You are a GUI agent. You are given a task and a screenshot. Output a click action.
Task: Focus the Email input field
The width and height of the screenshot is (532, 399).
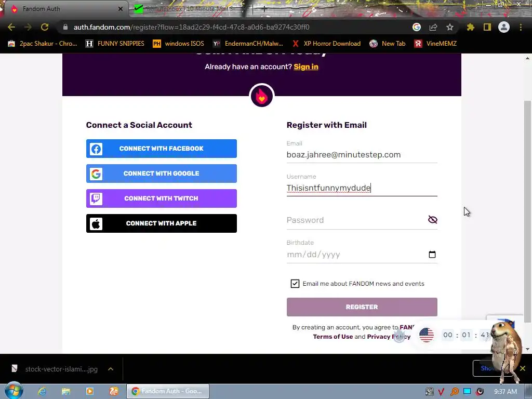click(x=362, y=155)
